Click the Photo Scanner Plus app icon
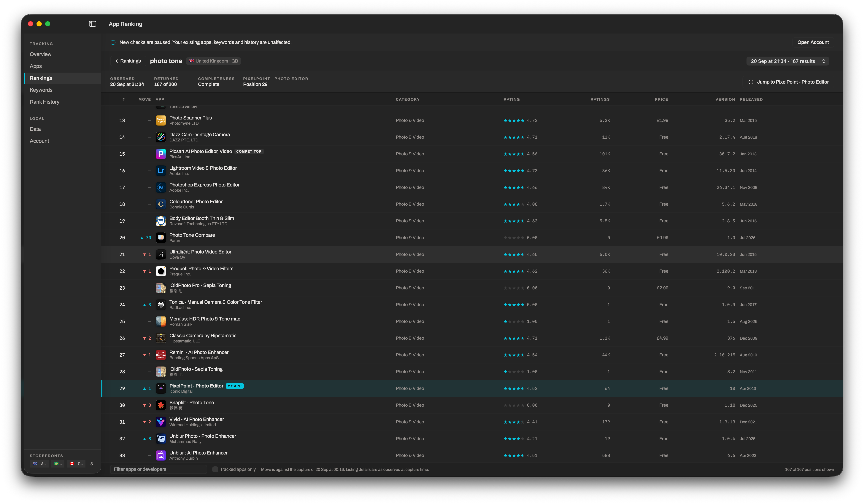This screenshot has width=864, height=504. [x=161, y=120]
